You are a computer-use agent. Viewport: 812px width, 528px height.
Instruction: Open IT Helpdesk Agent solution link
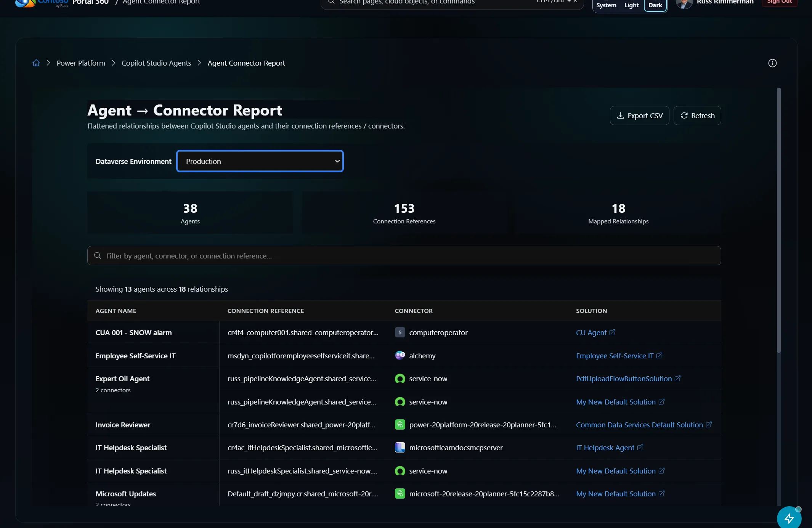point(605,447)
